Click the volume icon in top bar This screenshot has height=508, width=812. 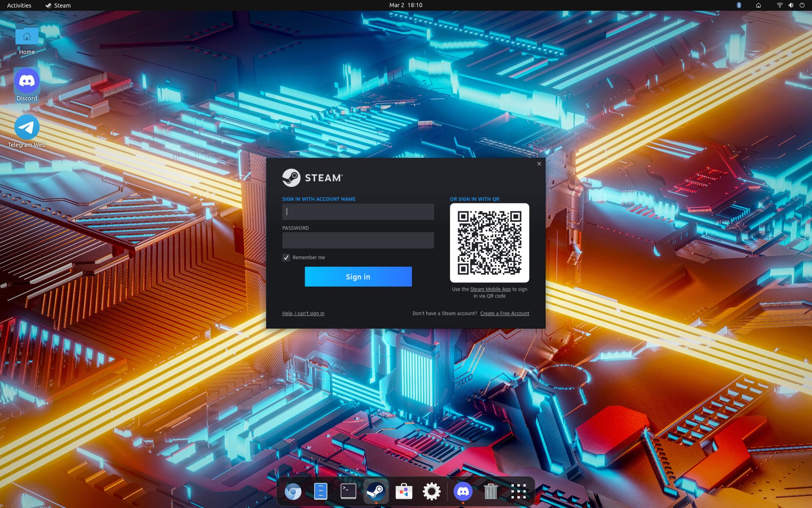791,5
